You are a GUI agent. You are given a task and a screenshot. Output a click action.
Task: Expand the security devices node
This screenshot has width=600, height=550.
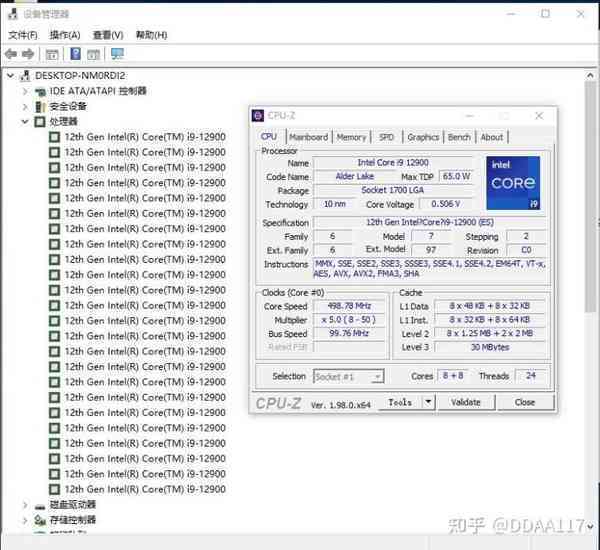25,106
